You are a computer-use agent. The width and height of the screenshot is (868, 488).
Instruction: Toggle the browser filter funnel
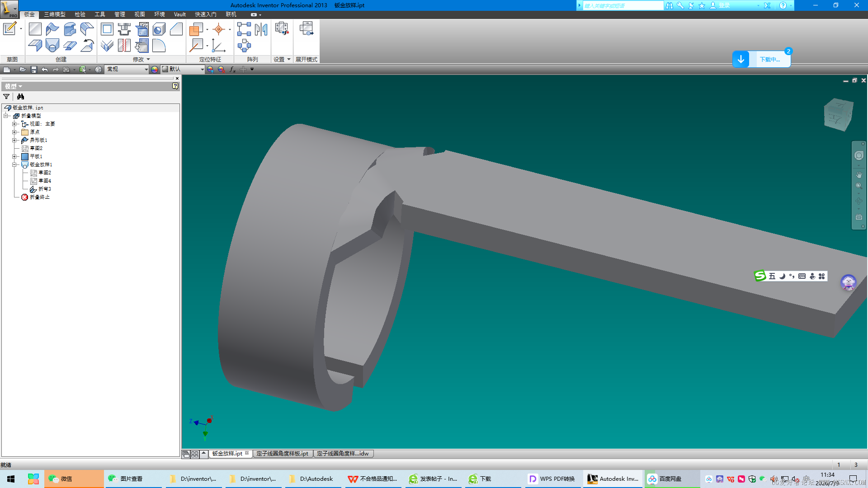[6, 96]
